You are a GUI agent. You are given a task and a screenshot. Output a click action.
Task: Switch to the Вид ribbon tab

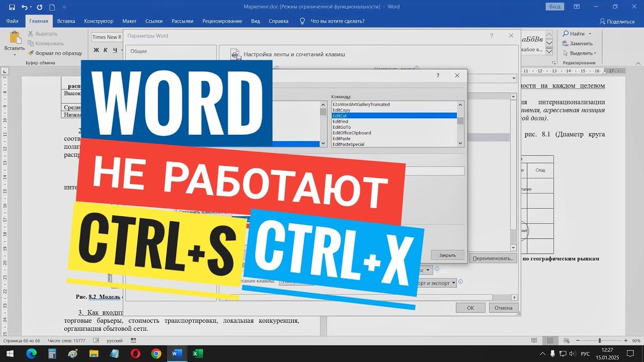point(256,21)
